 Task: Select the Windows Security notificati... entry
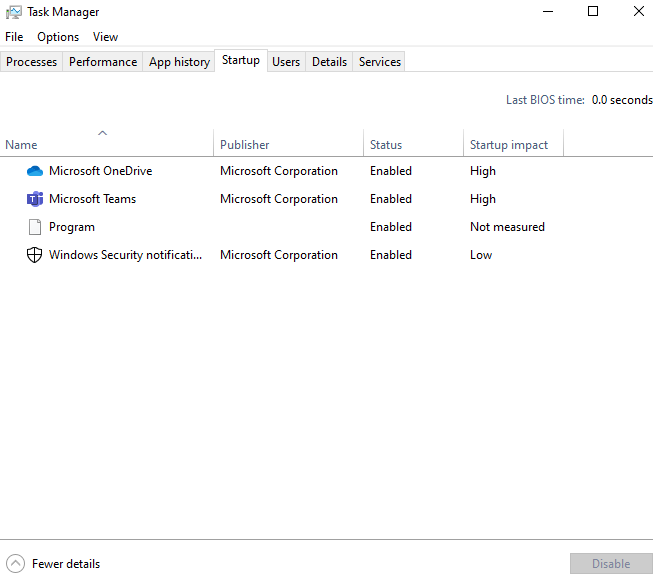[x=125, y=255]
